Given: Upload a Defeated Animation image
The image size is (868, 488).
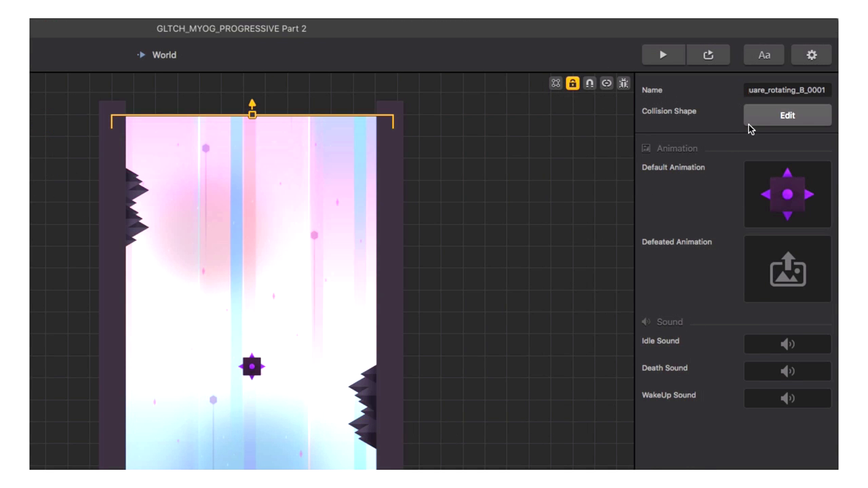Looking at the screenshot, I should tap(787, 269).
